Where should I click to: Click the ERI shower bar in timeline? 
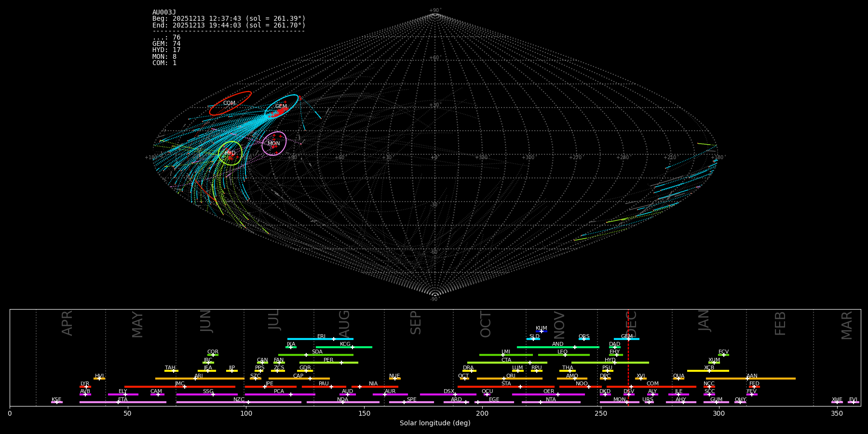(320, 339)
